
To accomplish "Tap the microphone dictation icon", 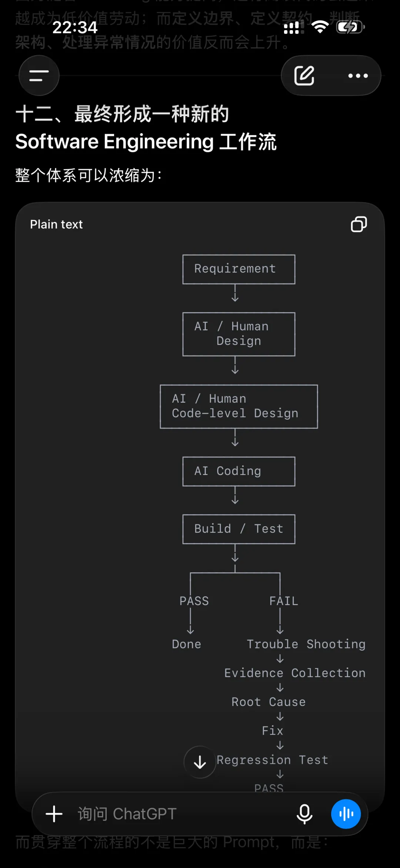I will tap(304, 814).
